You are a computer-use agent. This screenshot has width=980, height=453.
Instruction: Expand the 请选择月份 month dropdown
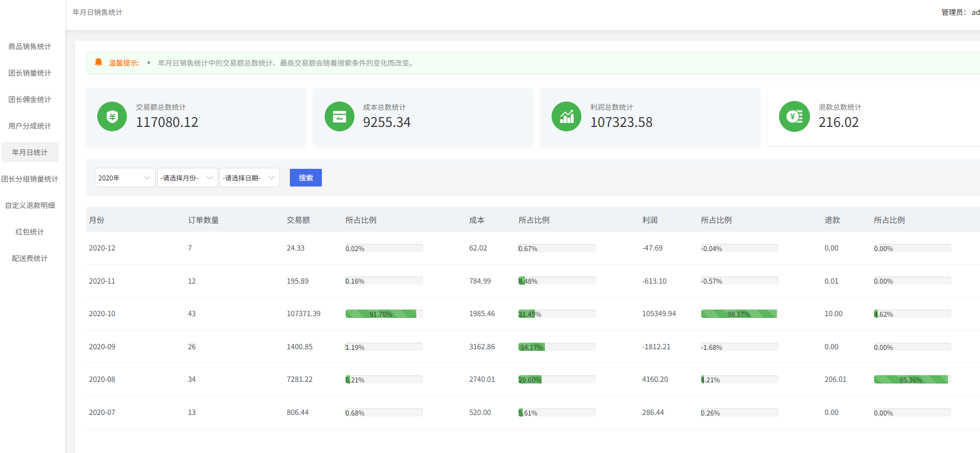click(x=187, y=178)
